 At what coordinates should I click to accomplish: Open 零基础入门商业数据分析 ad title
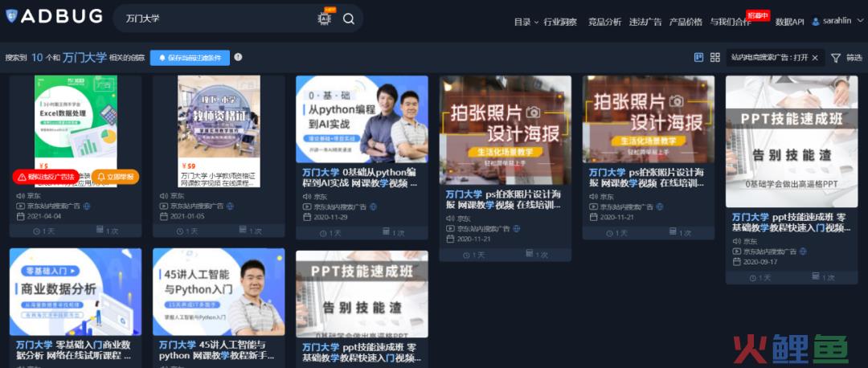(74, 350)
